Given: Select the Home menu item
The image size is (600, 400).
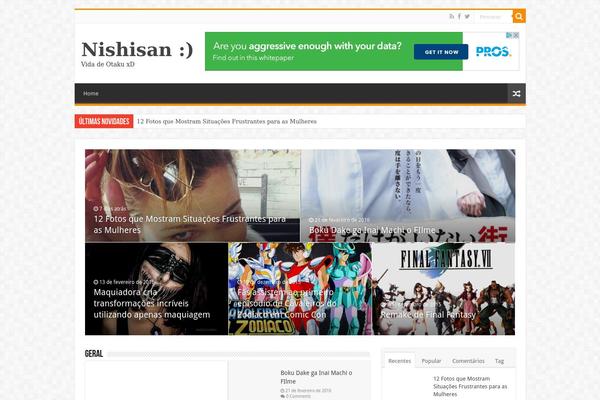Looking at the screenshot, I should 91,93.
